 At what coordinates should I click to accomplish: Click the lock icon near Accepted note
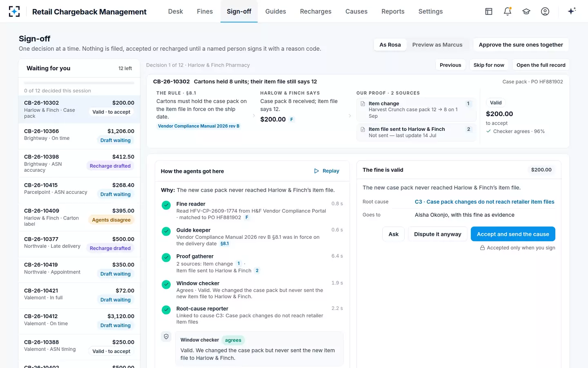482,248
